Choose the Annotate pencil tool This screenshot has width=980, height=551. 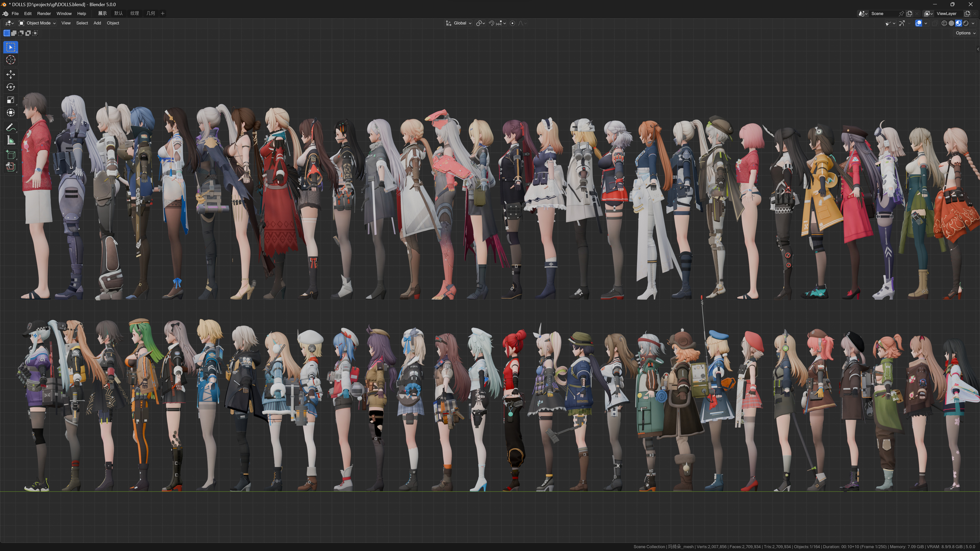pyautogui.click(x=11, y=127)
